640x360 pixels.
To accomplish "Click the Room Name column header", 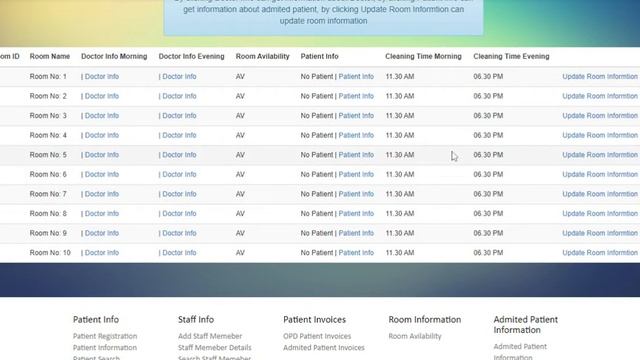I will tap(50, 56).
